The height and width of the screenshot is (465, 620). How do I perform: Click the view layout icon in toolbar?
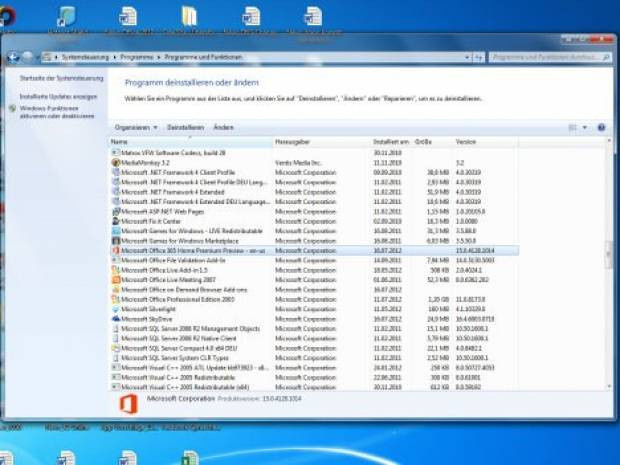pyautogui.click(x=573, y=127)
